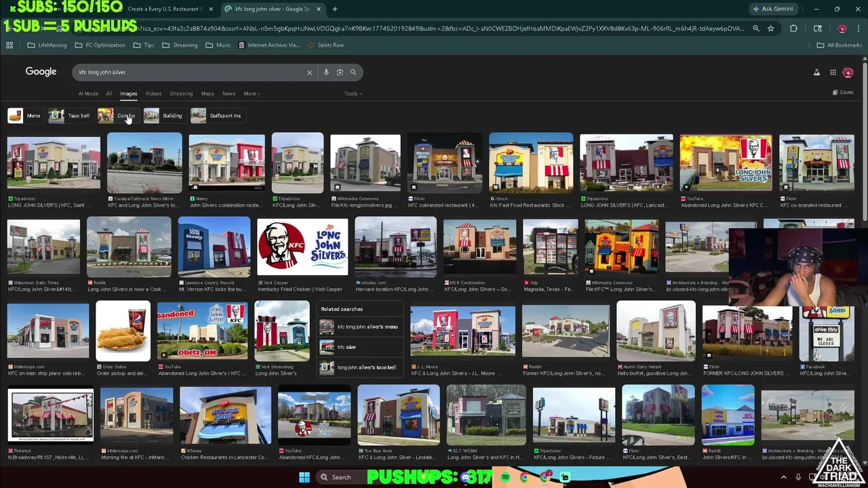Open the Chrome apps shortcut in the bookmarks bar
The width and height of the screenshot is (868, 488).
pos(9,45)
